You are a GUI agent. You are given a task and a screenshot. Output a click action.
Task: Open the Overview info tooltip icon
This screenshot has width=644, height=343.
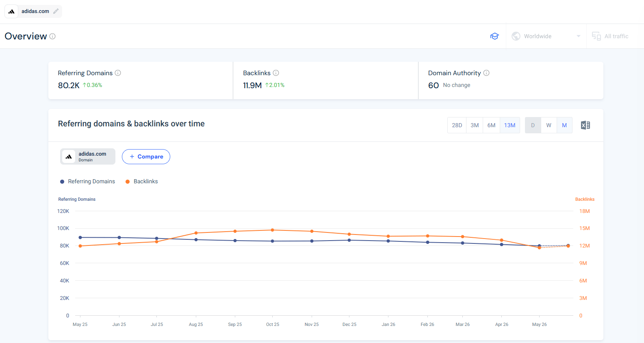pyautogui.click(x=52, y=36)
